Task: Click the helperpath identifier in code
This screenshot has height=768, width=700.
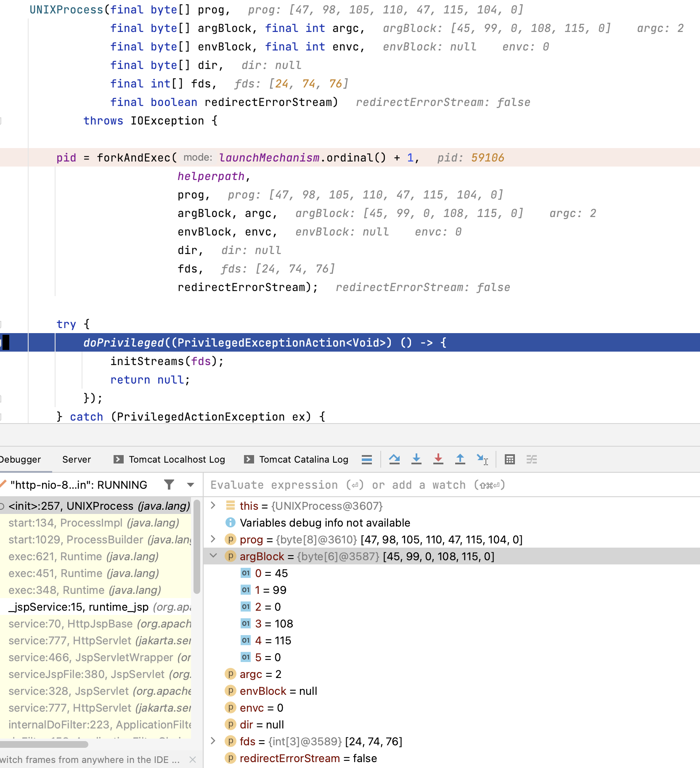Action: click(x=211, y=176)
